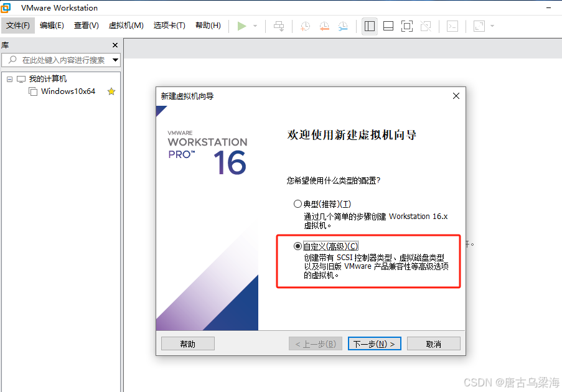
Task: Select the 我的计算机 tree item
Action: click(48, 79)
